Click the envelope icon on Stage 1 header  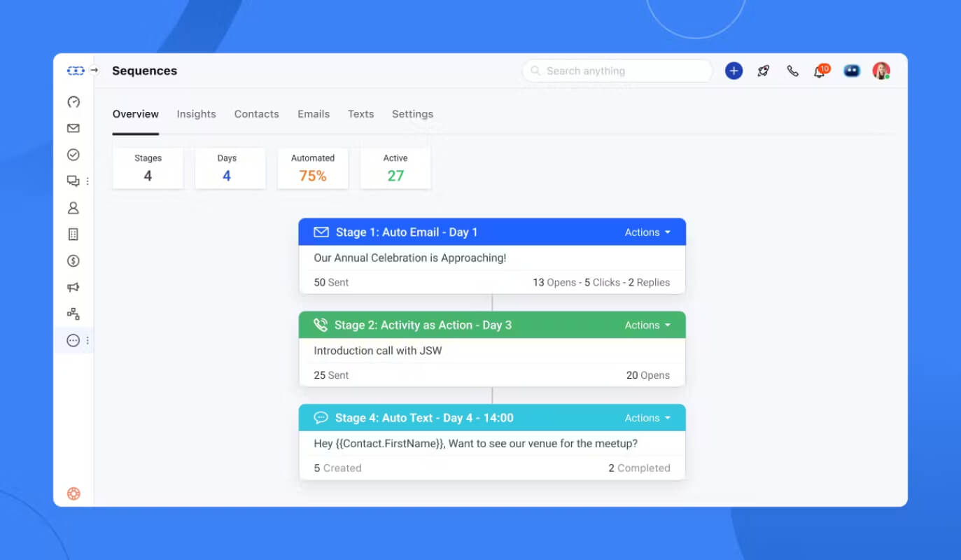tap(321, 232)
